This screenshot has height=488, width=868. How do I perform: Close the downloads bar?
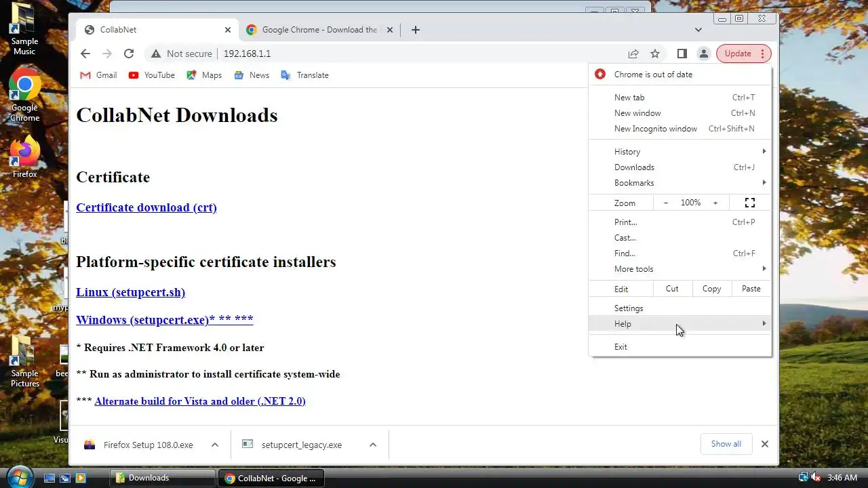[765, 444]
